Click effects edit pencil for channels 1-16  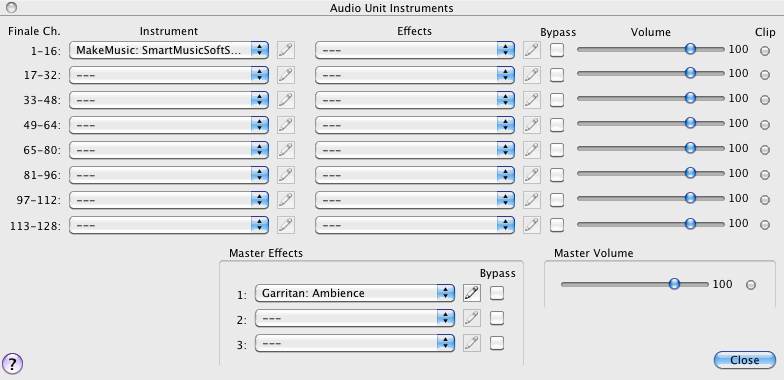532,50
